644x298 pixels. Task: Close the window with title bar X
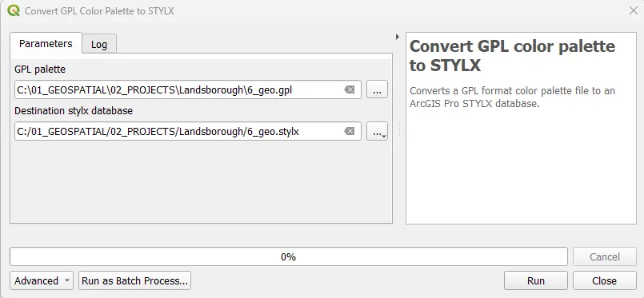[634, 10]
